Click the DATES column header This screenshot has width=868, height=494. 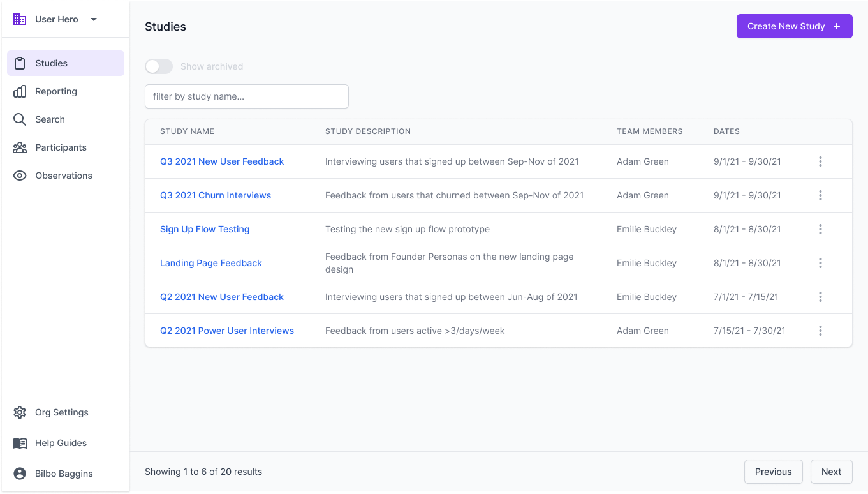coord(726,131)
